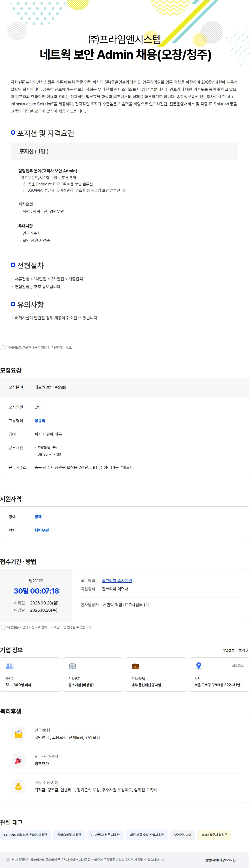Open 기업정보 더보기 link
The image size is (249, 868).
pyautogui.click(x=235, y=650)
